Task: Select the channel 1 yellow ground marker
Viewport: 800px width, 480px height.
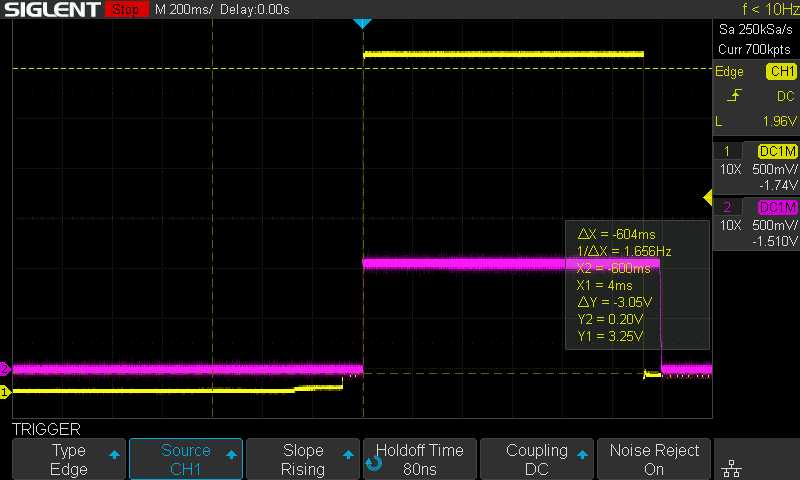Action: pyautogui.click(x=5, y=392)
